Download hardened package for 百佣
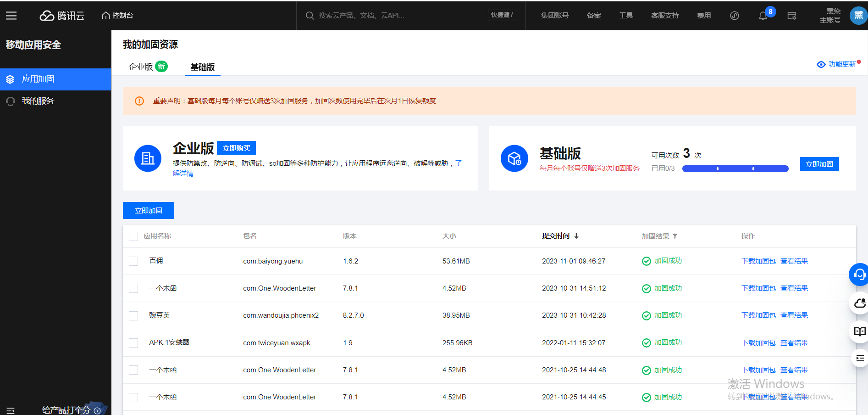The height and width of the screenshot is (415, 868). click(758, 261)
